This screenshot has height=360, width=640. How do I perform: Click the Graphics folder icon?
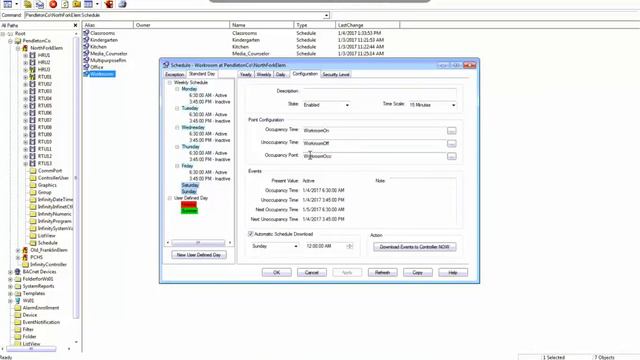[x=33, y=185]
